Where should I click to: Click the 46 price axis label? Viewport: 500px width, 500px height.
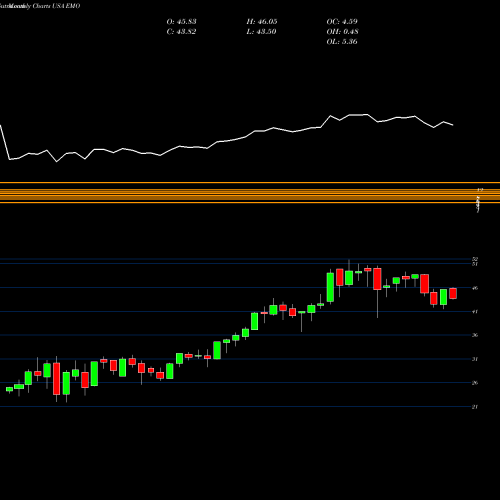475,288
